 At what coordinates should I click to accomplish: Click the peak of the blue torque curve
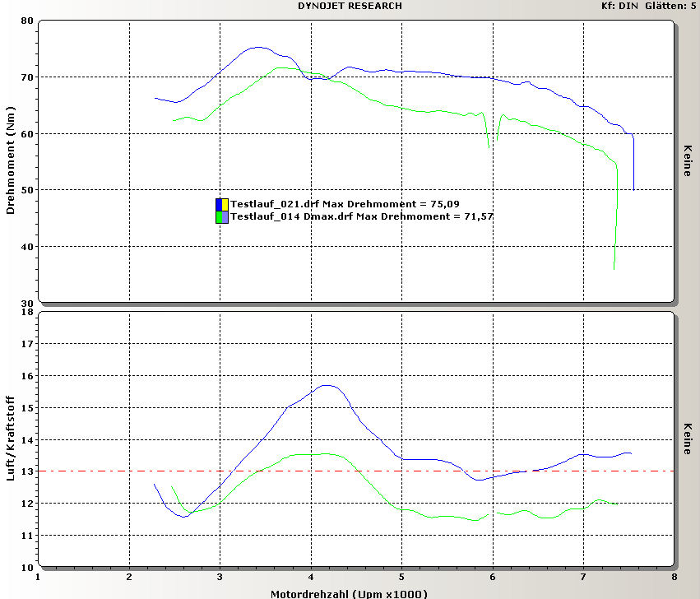tap(258, 47)
